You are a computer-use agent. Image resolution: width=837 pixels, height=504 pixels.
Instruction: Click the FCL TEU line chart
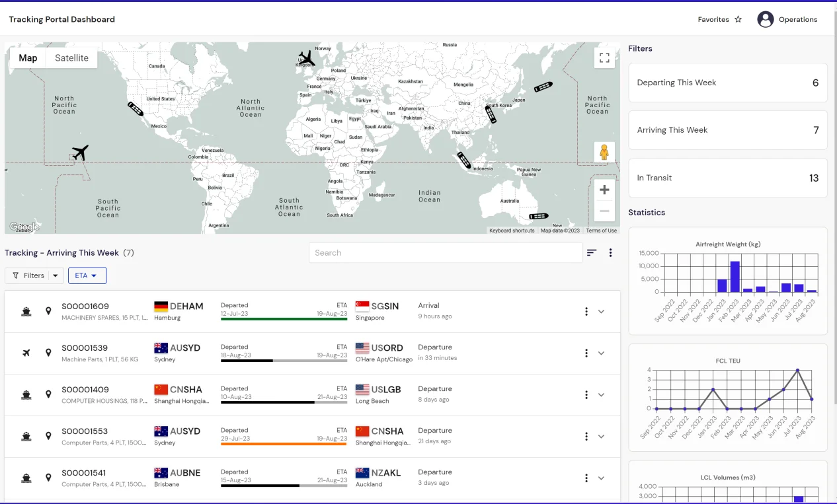point(728,398)
